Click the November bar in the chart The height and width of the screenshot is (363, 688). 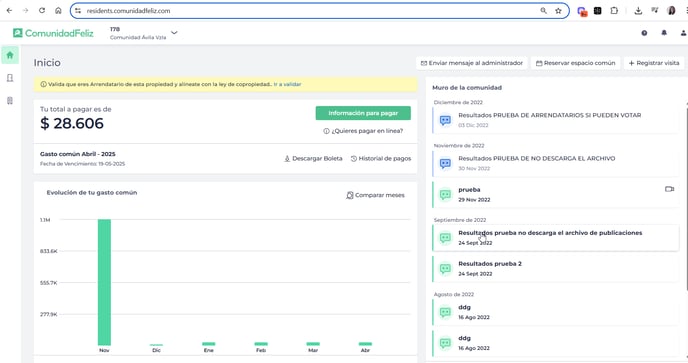pos(104,282)
